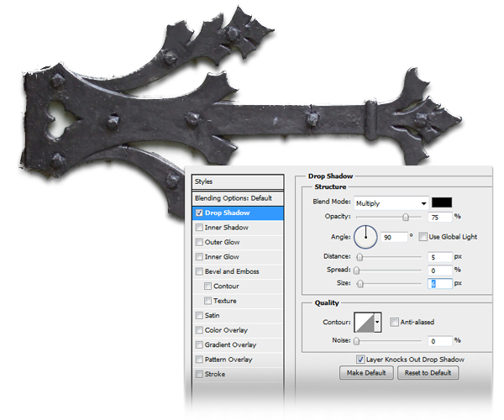This screenshot has width=504, height=420.
Task: Check Use Global Light
Action: [x=423, y=237]
